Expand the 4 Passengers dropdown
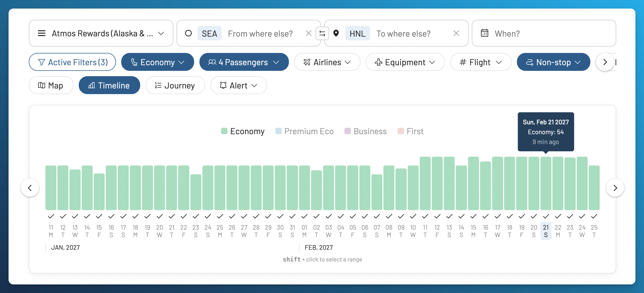The image size is (644, 293). pyautogui.click(x=244, y=62)
